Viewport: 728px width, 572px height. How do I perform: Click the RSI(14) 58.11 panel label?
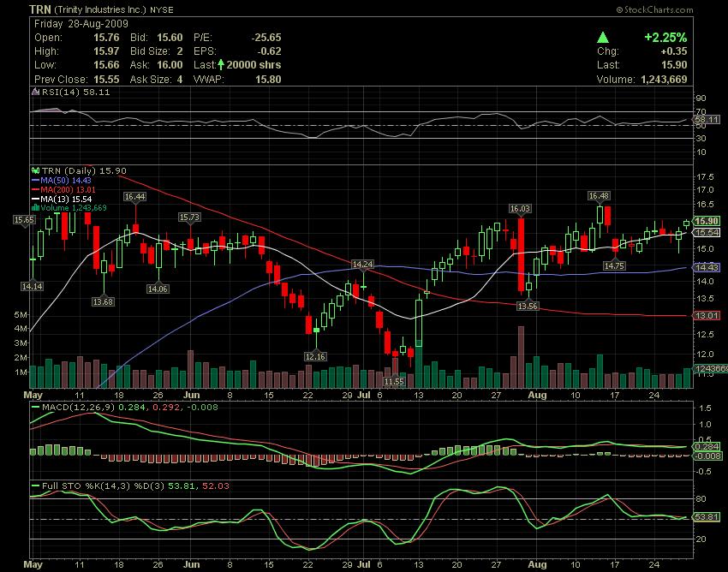tap(76, 92)
